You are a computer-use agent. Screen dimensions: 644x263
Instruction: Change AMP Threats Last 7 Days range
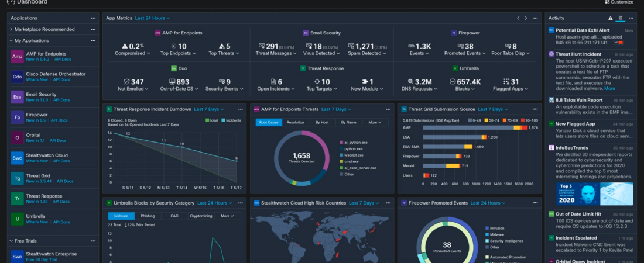click(337, 109)
